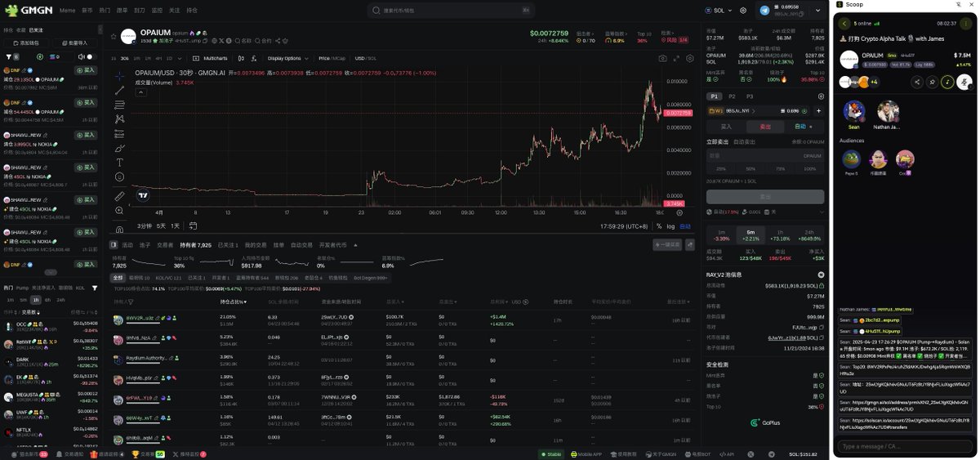Screen dimensions: 980x460
Task: Switch to the 1m stats tab
Action: (721, 235)
